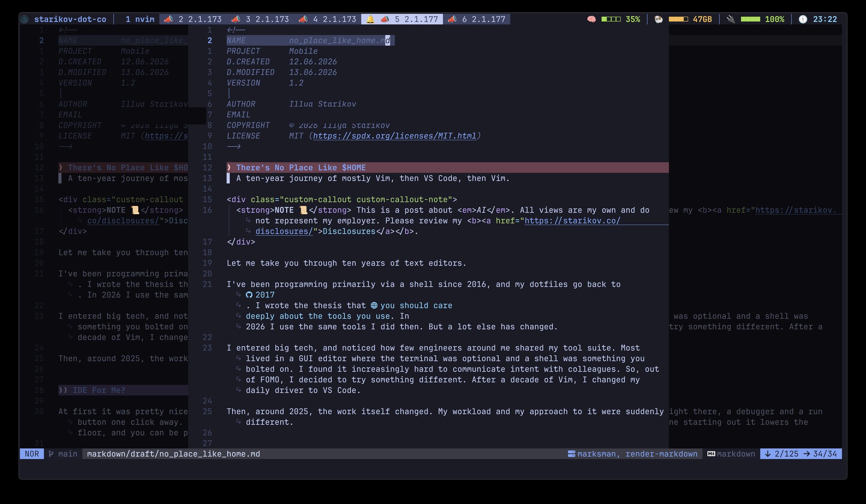This screenshot has height=504, width=866.
Task: Click the closing </div> tag in center pane
Action: (241, 242)
